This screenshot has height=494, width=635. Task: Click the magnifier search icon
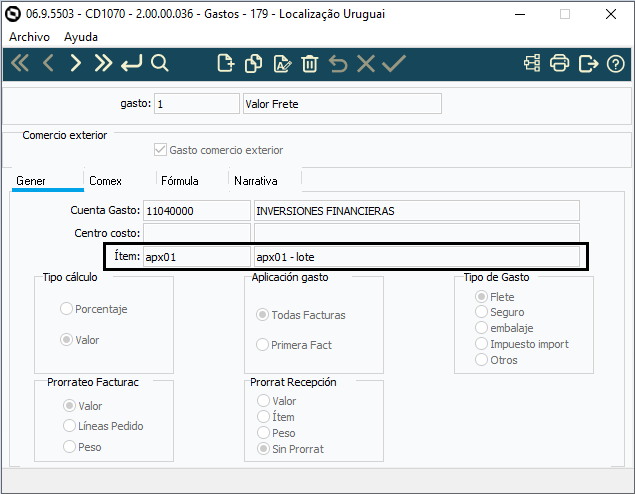[x=160, y=64]
